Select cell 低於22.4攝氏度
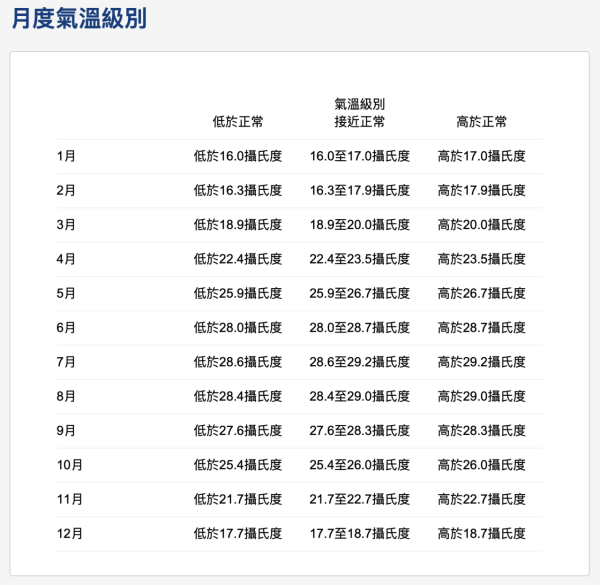The image size is (600, 585). click(x=238, y=259)
